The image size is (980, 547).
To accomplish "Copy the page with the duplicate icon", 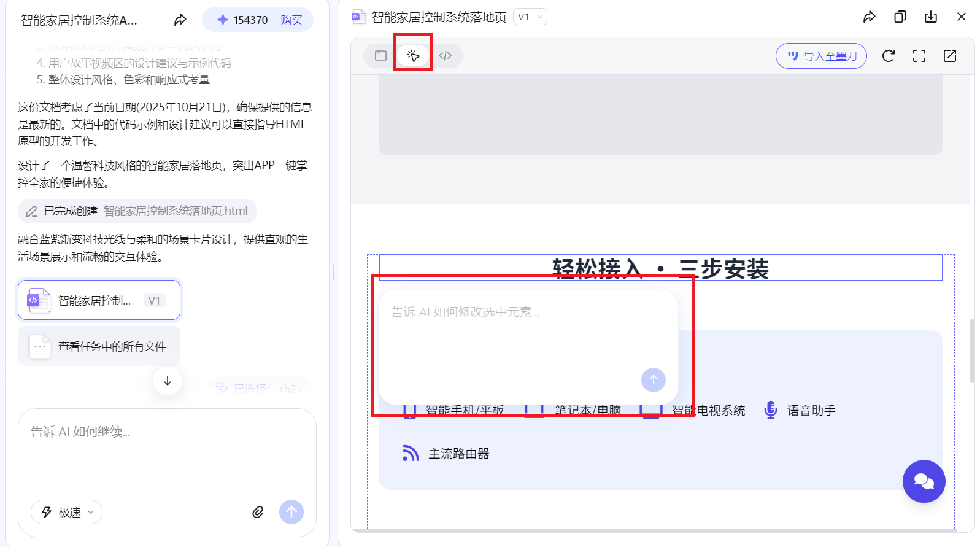I will point(900,17).
